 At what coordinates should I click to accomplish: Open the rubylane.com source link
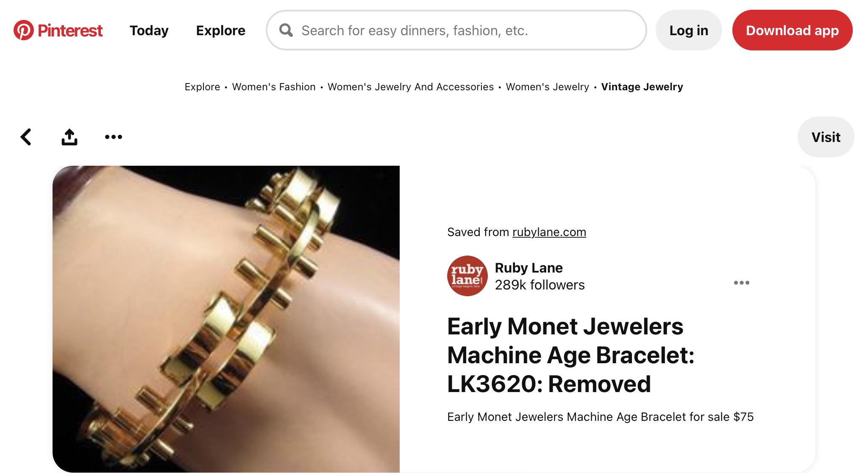pyautogui.click(x=549, y=232)
